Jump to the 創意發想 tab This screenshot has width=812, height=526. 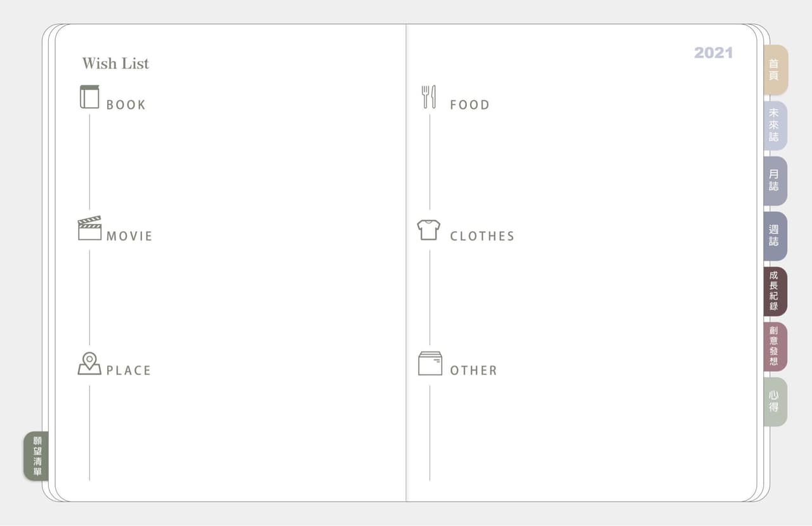click(x=775, y=346)
